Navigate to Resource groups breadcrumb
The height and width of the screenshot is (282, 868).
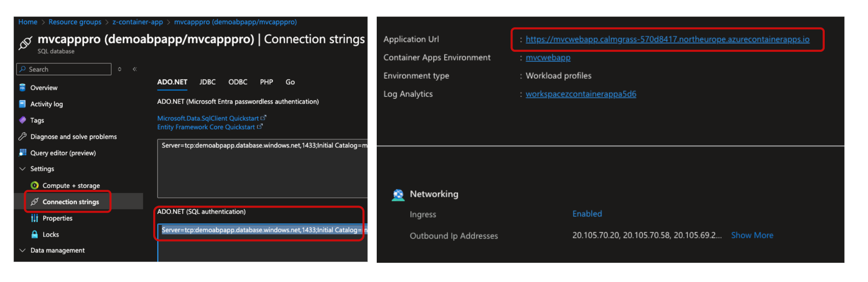pos(75,22)
